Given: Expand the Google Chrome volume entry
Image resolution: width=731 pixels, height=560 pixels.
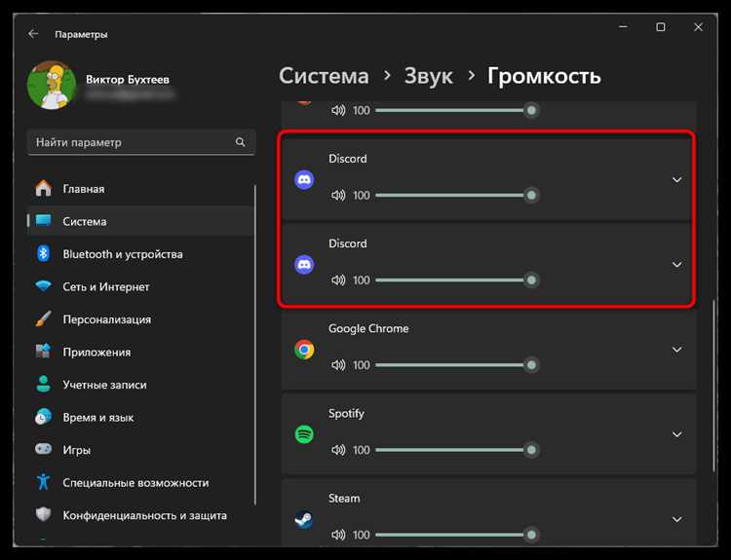Looking at the screenshot, I should (x=677, y=350).
